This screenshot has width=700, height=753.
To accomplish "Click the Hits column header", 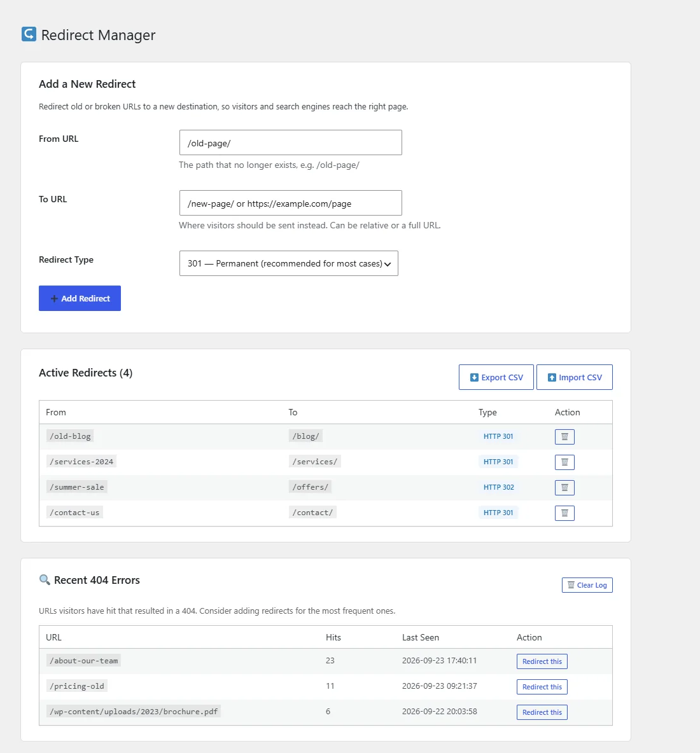I will click(333, 637).
